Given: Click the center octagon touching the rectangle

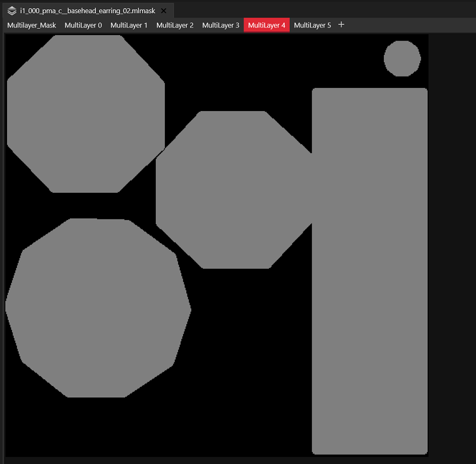Looking at the screenshot, I should tap(234, 190).
